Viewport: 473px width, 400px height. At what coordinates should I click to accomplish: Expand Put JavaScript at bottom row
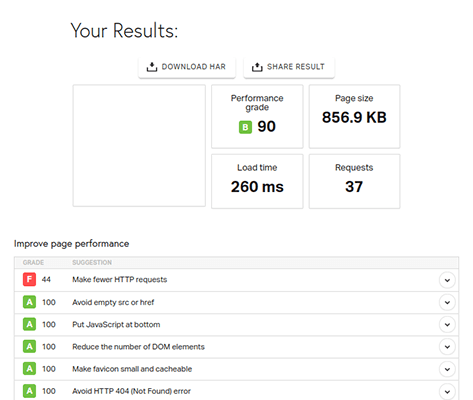(x=447, y=325)
